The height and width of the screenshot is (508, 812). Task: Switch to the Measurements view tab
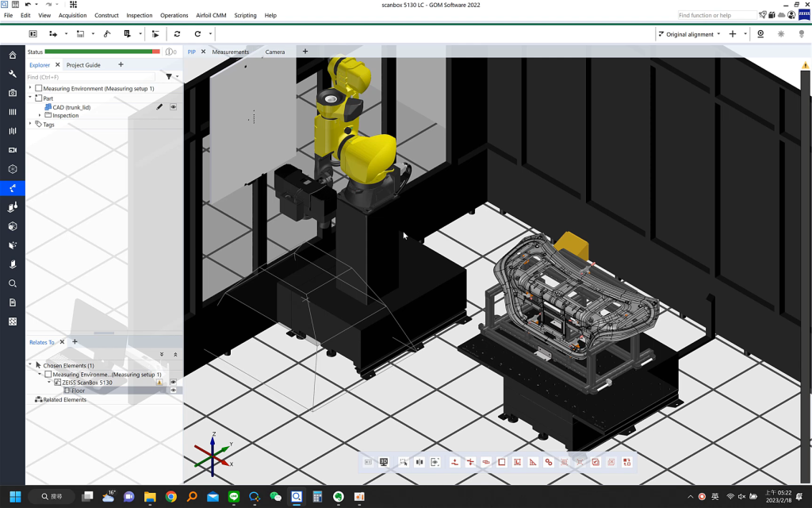pos(231,52)
